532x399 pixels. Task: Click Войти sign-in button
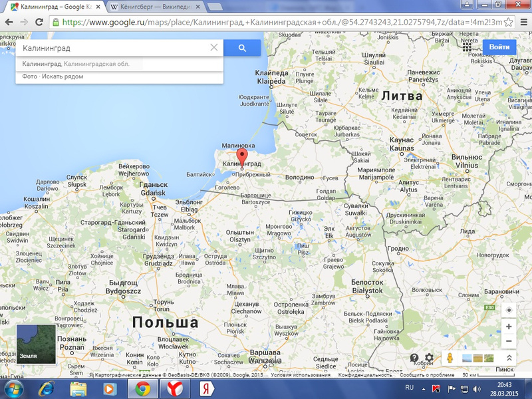tap(499, 47)
